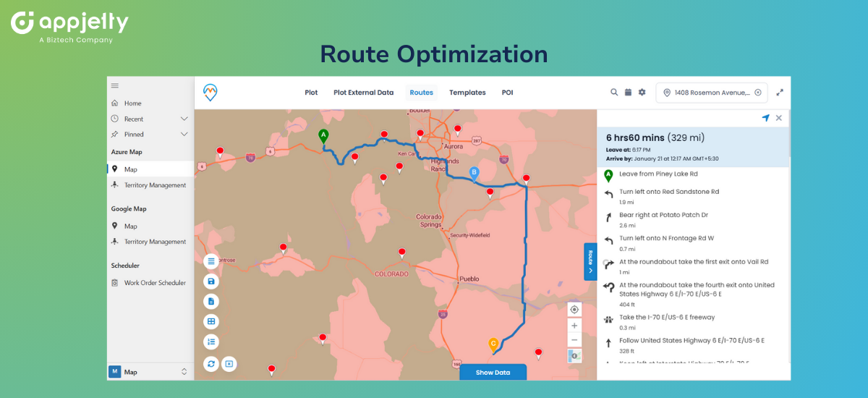
Task: Switch to the Plot tab
Action: [311, 93]
